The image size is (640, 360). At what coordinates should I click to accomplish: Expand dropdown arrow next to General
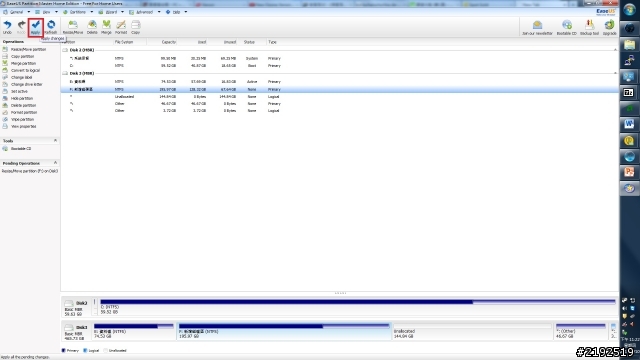tap(29, 12)
